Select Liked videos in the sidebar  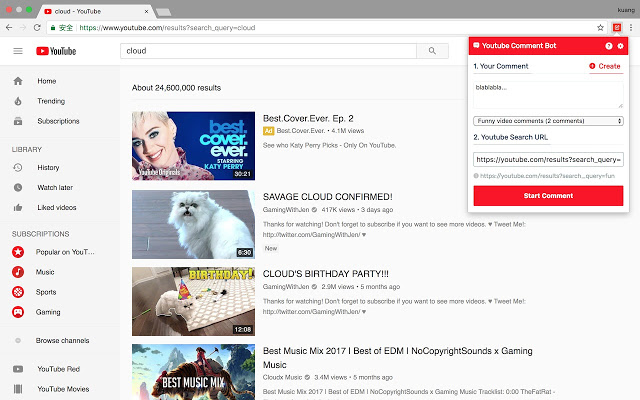point(57,208)
